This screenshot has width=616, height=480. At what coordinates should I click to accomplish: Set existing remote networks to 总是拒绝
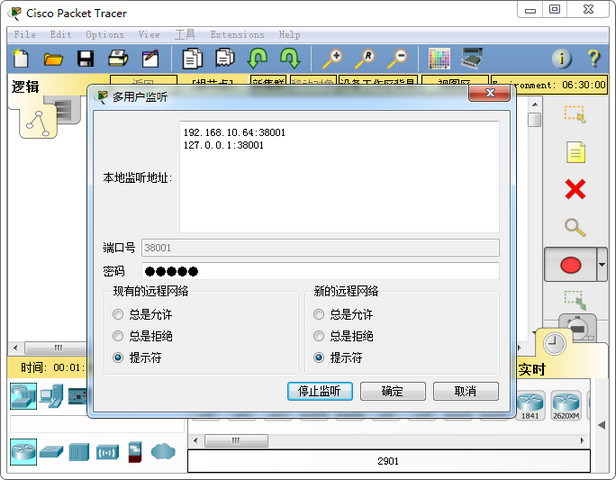(143, 336)
